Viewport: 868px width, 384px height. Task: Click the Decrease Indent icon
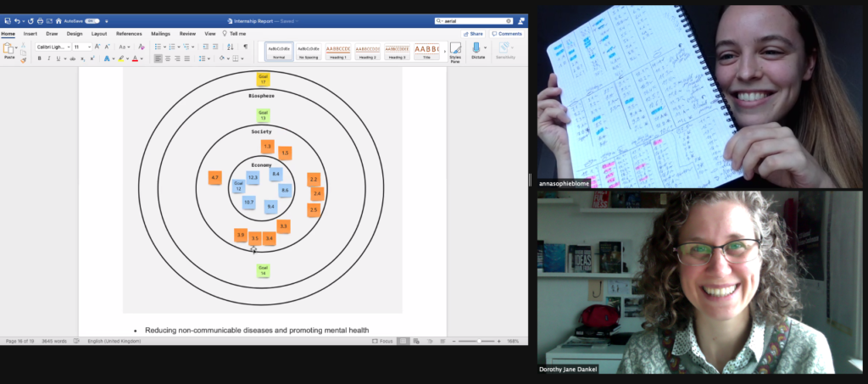205,47
